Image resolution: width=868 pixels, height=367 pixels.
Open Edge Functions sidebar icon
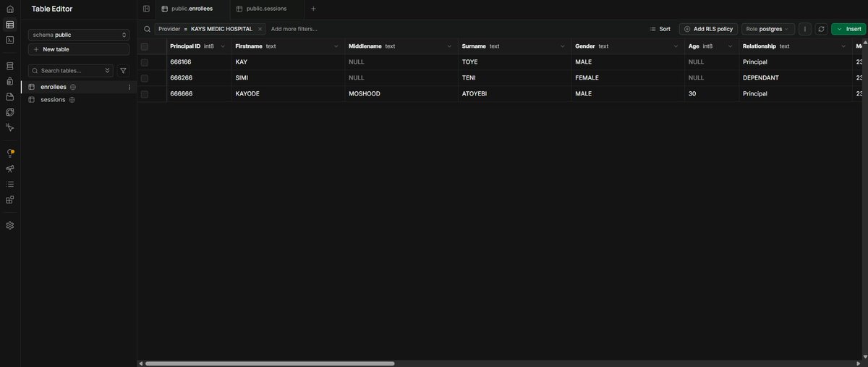click(x=10, y=112)
